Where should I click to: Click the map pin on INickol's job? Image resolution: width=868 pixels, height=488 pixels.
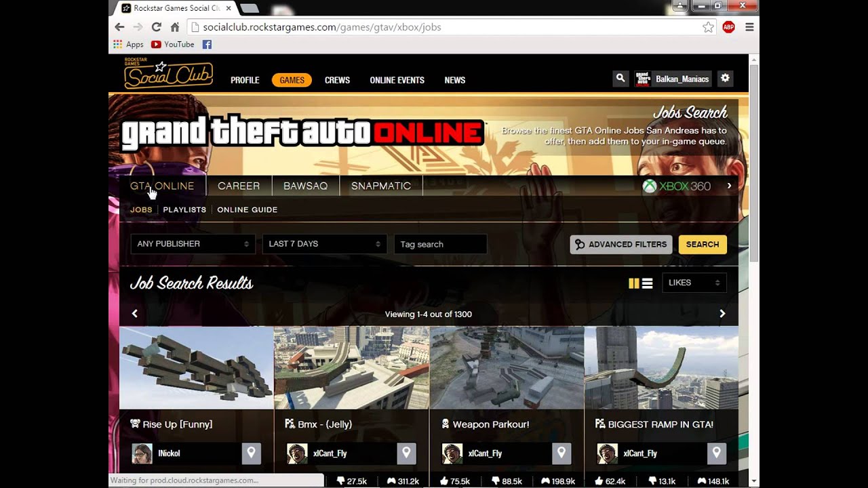[x=251, y=453]
